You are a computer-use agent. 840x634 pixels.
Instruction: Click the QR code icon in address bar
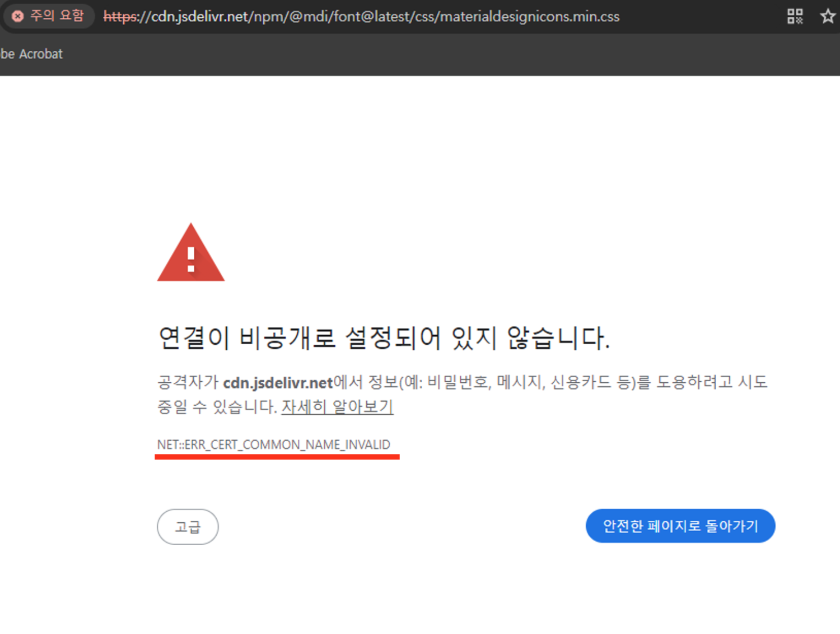pyautogui.click(x=795, y=16)
